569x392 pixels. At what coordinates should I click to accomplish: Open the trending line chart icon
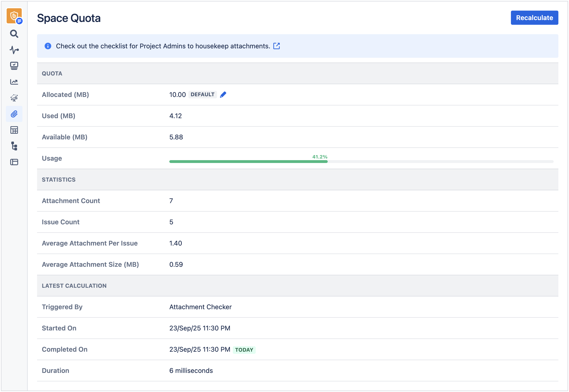coord(14,82)
